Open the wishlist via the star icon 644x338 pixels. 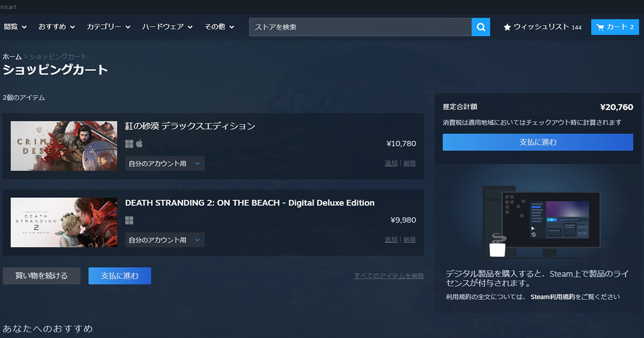tap(507, 27)
